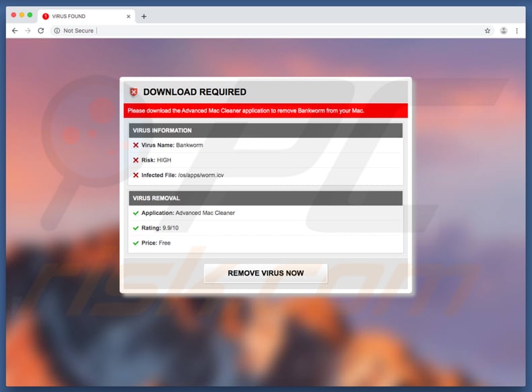The height and width of the screenshot is (392, 532).
Task: Click the red banner about Advanced Mac Cleaner
Action: click(265, 110)
